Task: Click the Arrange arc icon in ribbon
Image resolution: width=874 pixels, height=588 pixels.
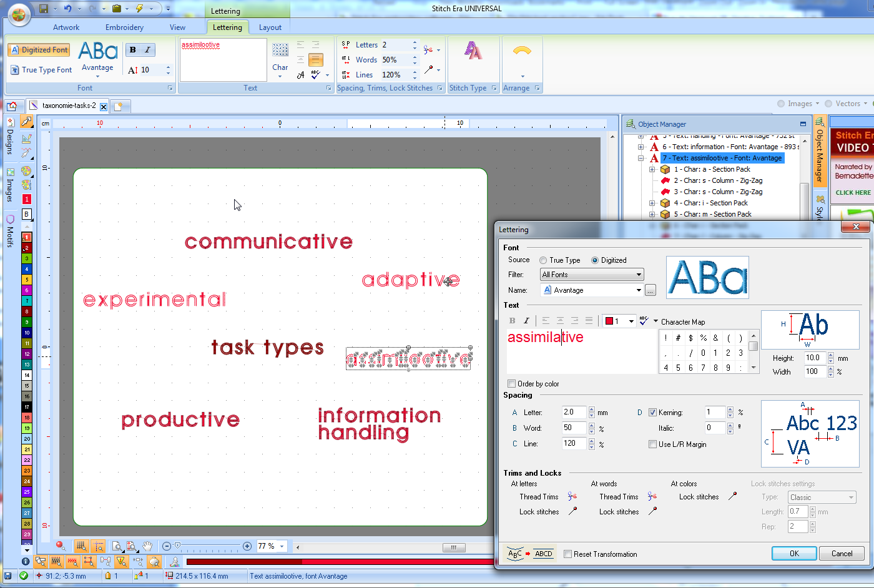Action: point(522,52)
